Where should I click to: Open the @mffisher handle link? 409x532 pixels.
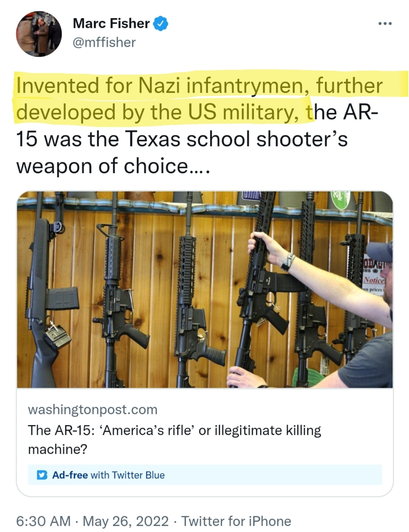point(104,42)
